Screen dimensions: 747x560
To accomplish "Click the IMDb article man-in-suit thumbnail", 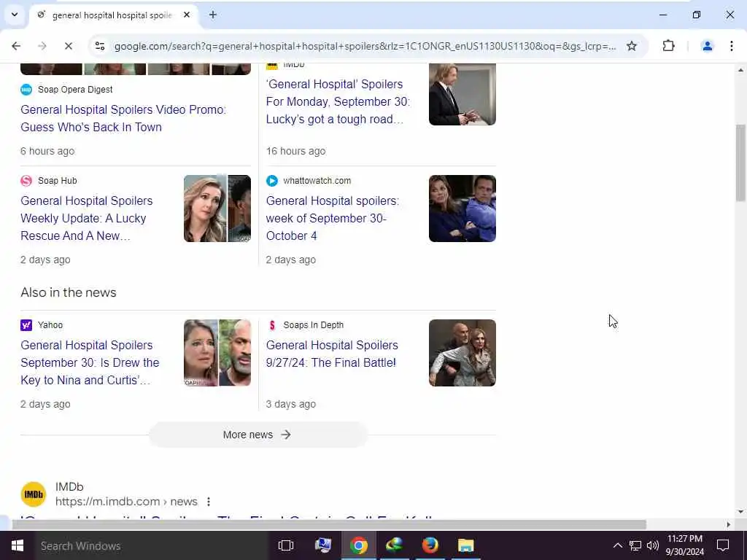I will click(462, 94).
